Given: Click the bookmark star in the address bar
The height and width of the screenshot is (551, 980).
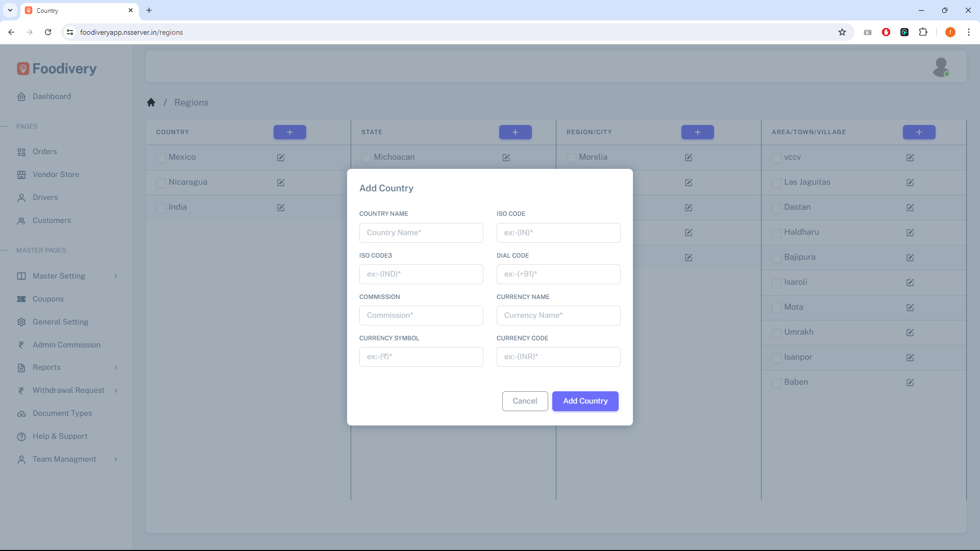Looking at the screenshot, I should [842, 32].
